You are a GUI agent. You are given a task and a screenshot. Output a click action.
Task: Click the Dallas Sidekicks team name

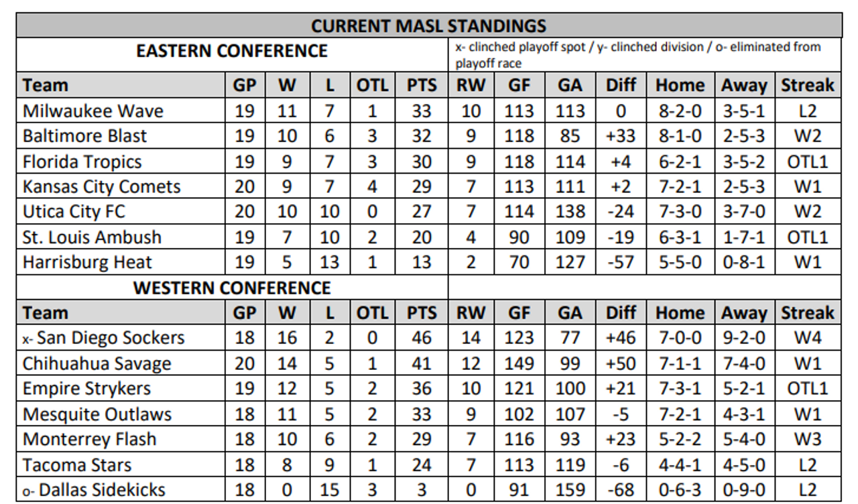click(x=102, y=490)
